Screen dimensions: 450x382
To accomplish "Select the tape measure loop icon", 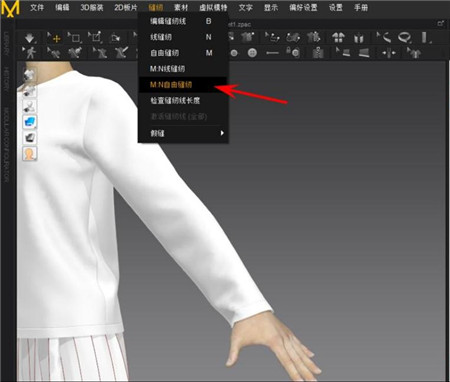I will pyautogui.click(x=404, y=37).
